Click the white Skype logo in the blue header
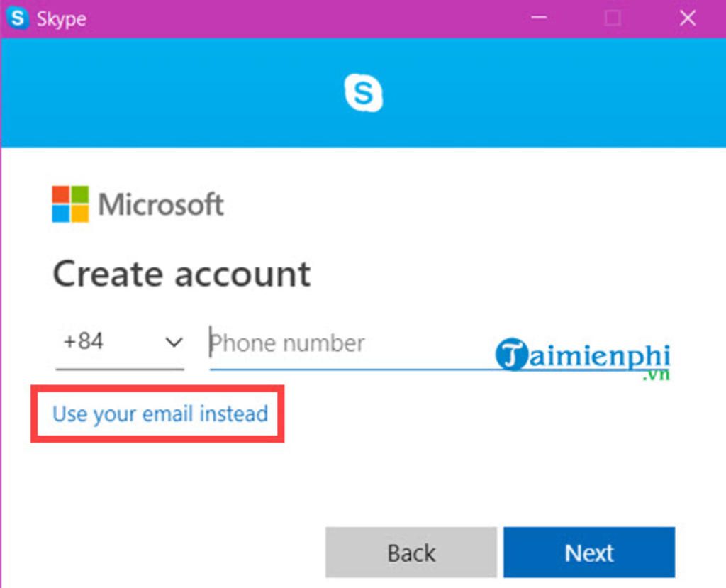This screenshot has width=726, height=588. point(363,94)
